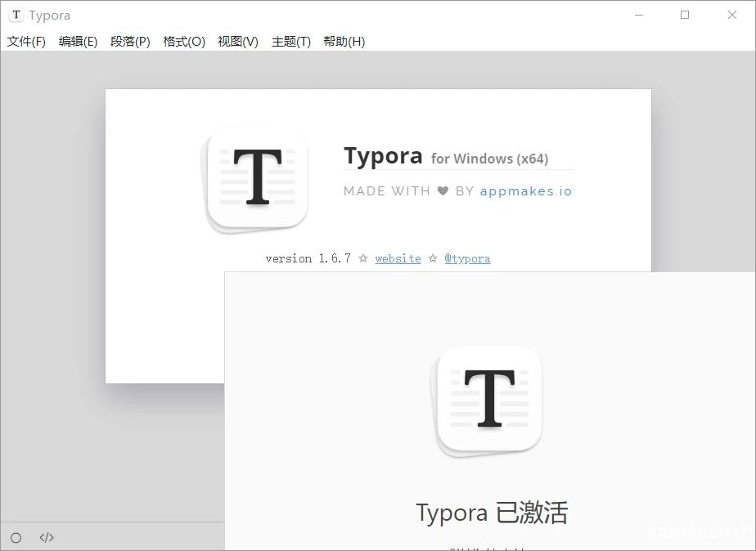Visit the appmakes.io link

526,190
